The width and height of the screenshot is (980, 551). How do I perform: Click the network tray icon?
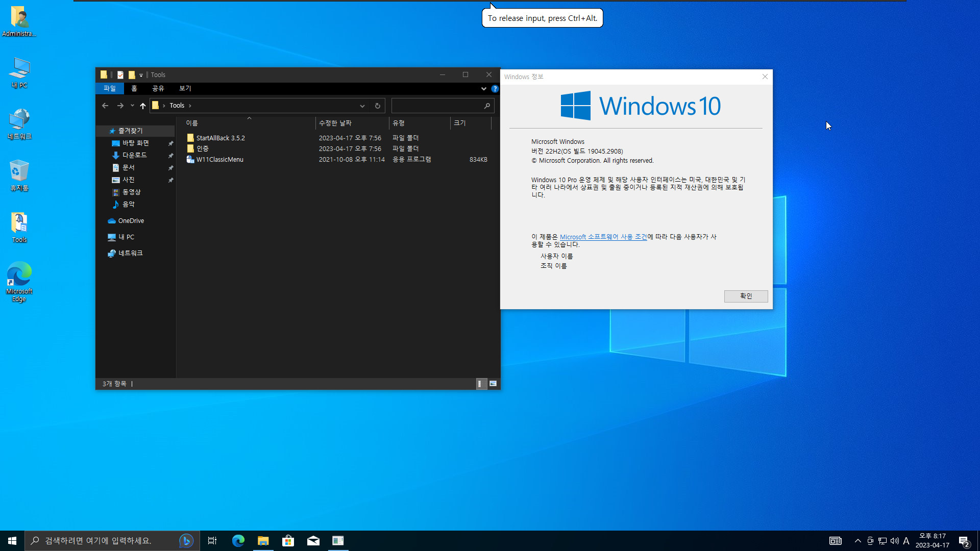click(x=883, y=541)
